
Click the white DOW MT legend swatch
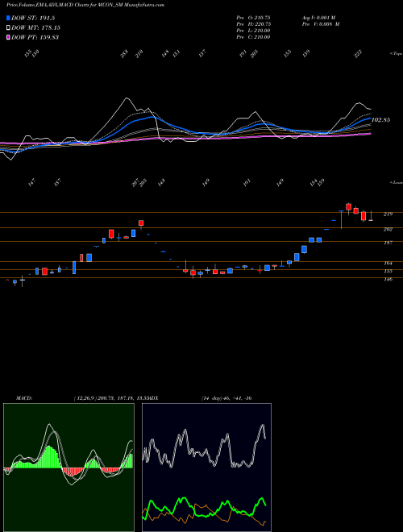[8, 27]
